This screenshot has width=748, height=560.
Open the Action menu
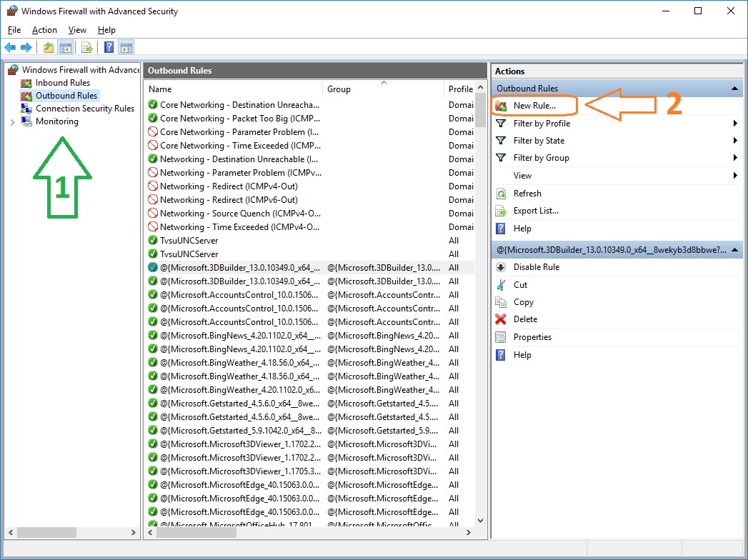(x=44, y=30)
